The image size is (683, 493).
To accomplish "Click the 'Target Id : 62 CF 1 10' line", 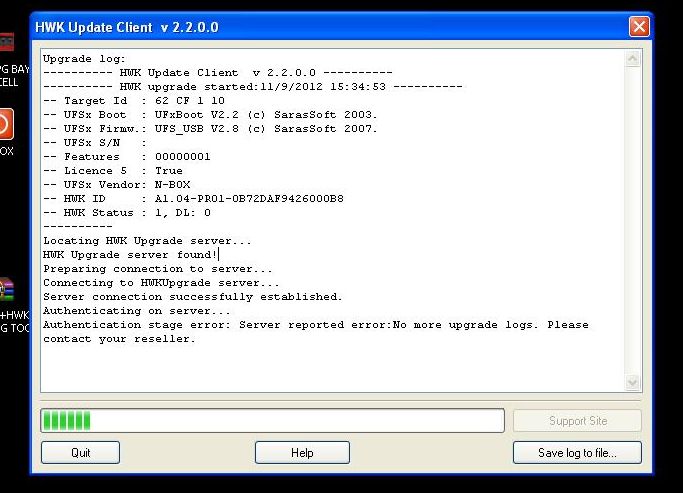I will (134, 101).
